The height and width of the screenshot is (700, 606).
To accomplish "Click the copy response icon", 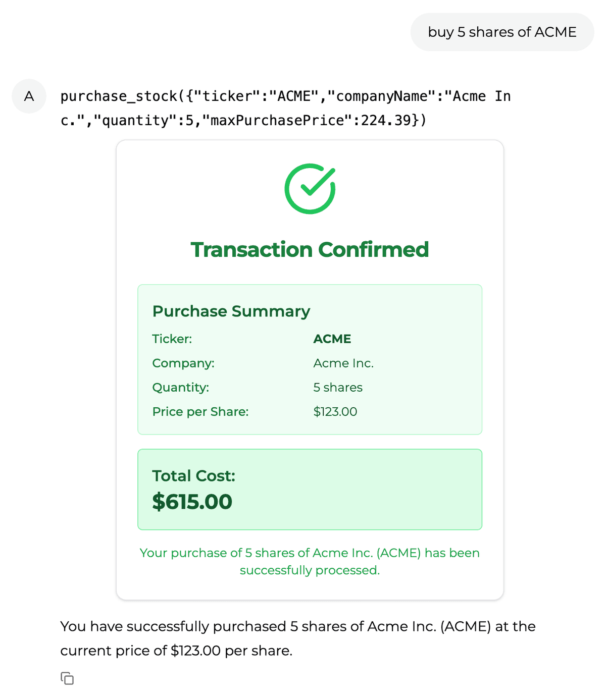I will (x=67, y=678).
